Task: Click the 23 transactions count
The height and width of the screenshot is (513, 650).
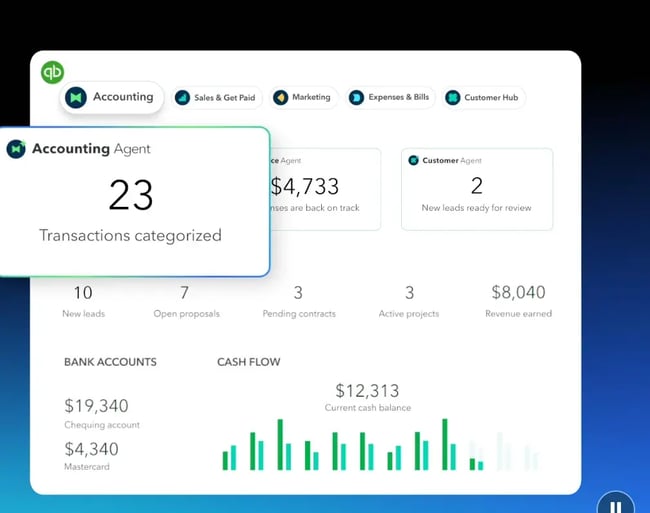Action: pos(131,195)
